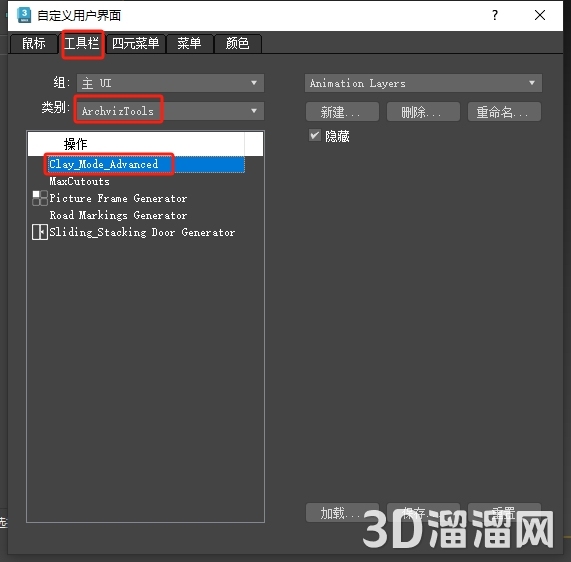
Task: Click the 操作 column header
Action: pos(136,144)
